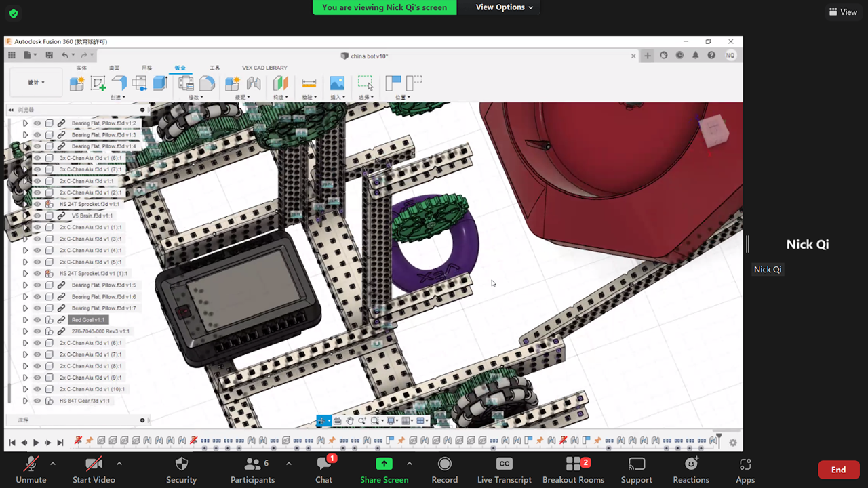
Task: Open Zoom View Options dropdown
Action: tap(504, 7)
